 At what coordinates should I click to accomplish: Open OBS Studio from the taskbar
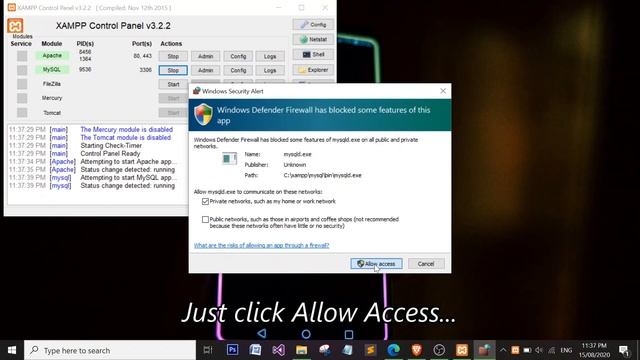439,350
